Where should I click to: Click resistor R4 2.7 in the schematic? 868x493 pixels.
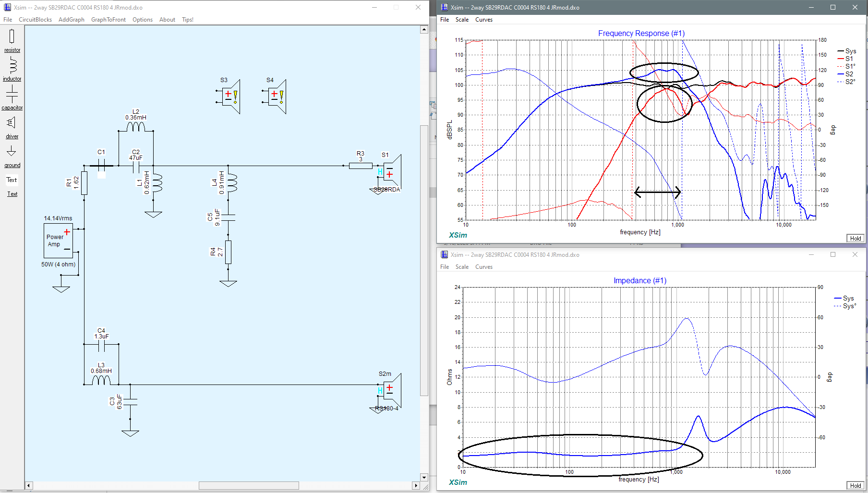(x=228, y=252)
